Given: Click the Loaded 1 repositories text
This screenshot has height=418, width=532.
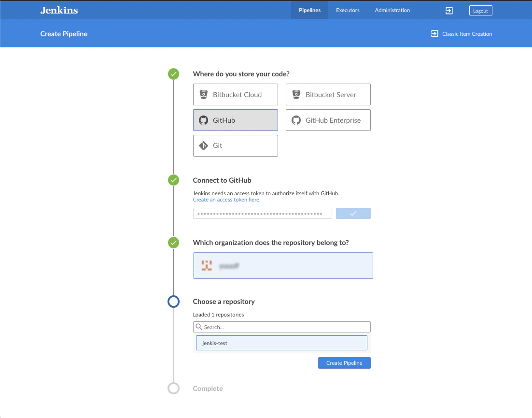Looking at the screenshot, I should [x=218, y=315].
